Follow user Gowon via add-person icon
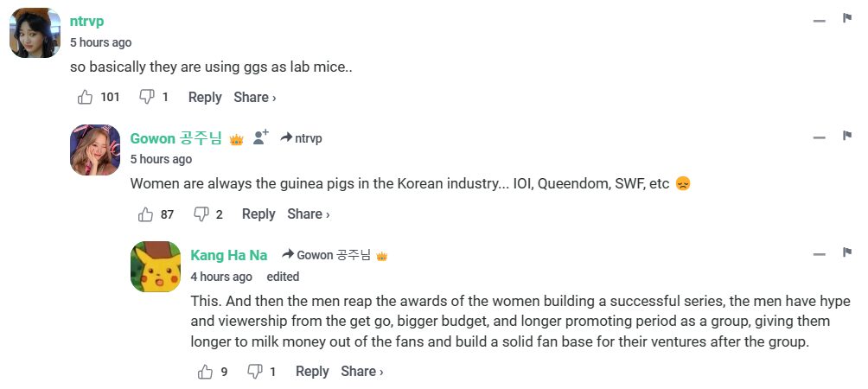The width and height of the screenshot is (868, 389). pos(260,137)
